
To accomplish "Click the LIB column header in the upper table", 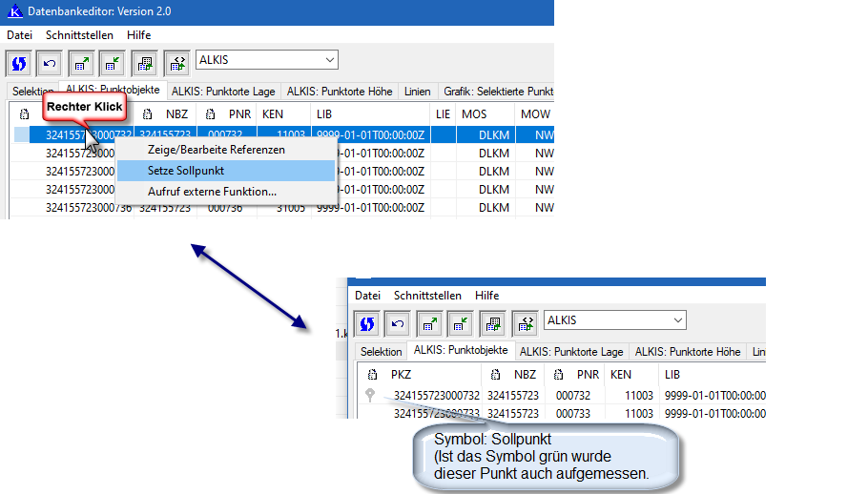I will click(x=324, y=113).
